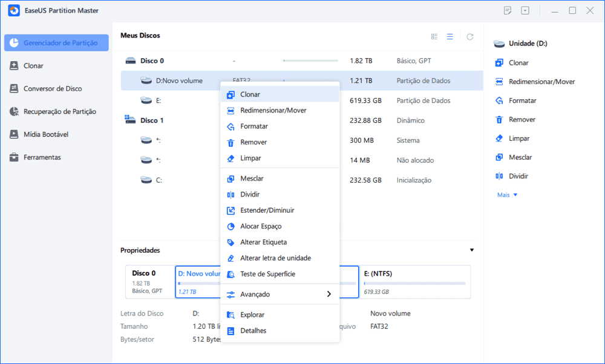The height and width of the screenshot is (364, 605).
Task: Choose Limpar in the context menu
Action: 280,158
